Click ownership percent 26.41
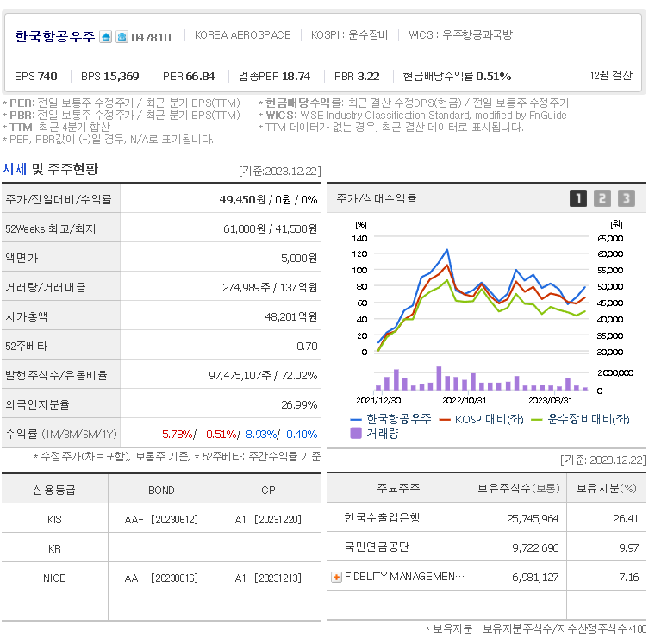655x644 pixels. tap(626, 519)
